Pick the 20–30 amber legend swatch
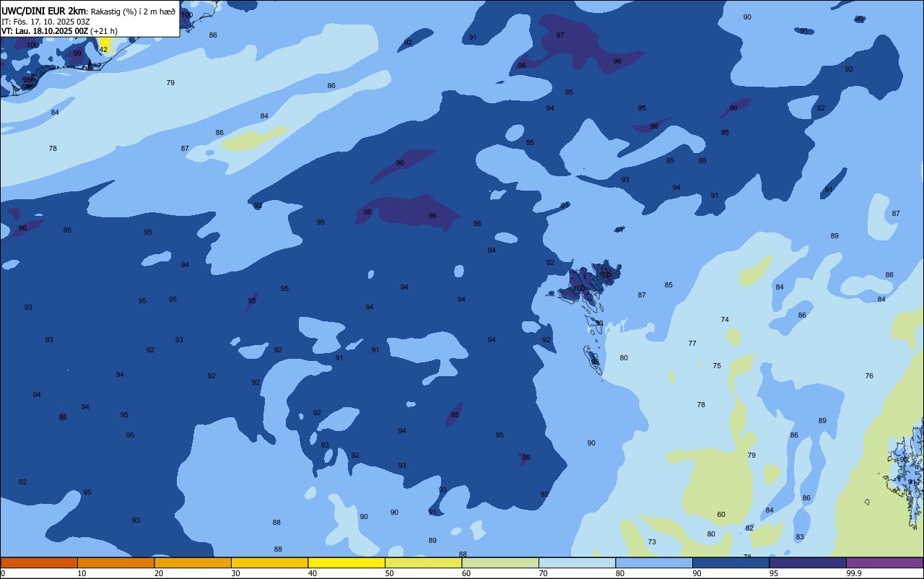Screen dimensions: 924x579 pyautogui.click(x=193, y=562)
